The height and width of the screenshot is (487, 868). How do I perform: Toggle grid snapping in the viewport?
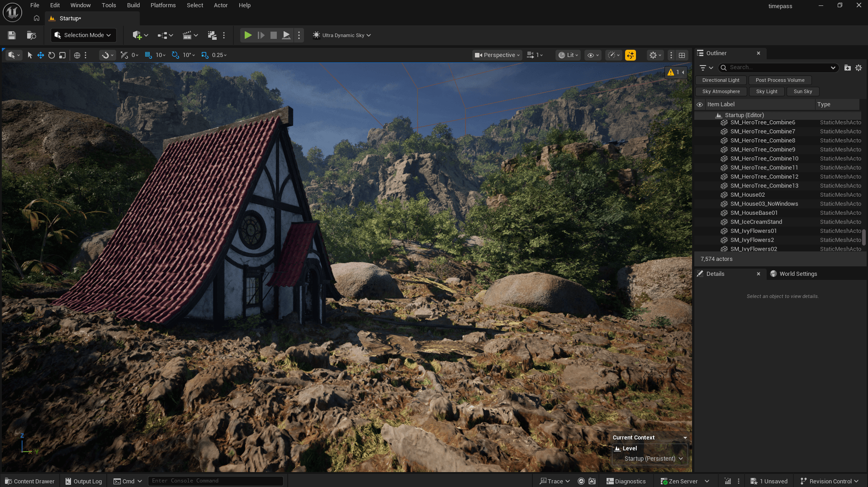click(148, 55)
